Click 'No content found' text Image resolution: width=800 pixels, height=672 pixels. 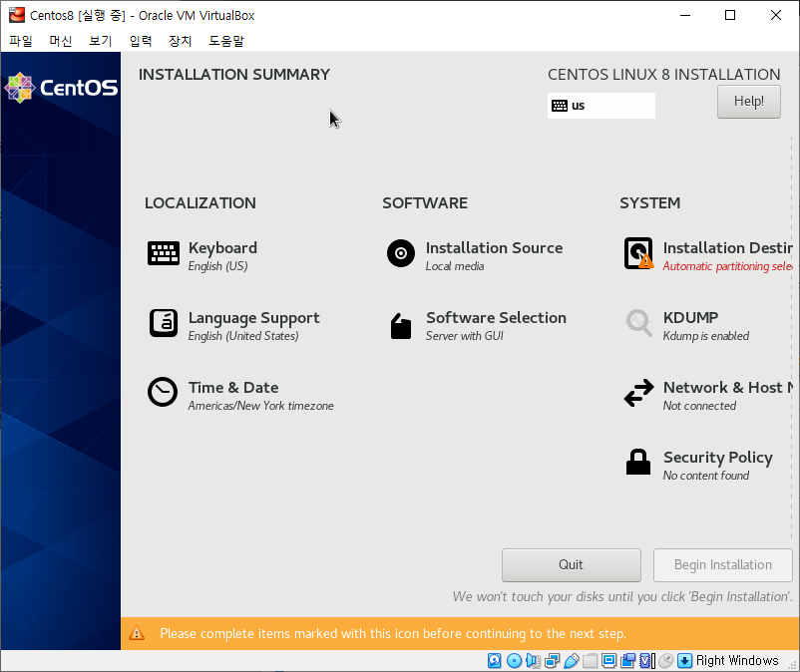[705, 476]
